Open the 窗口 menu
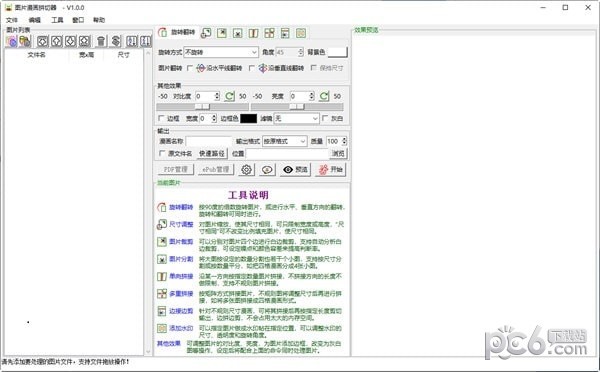600x372 pixels. (78, 20)
